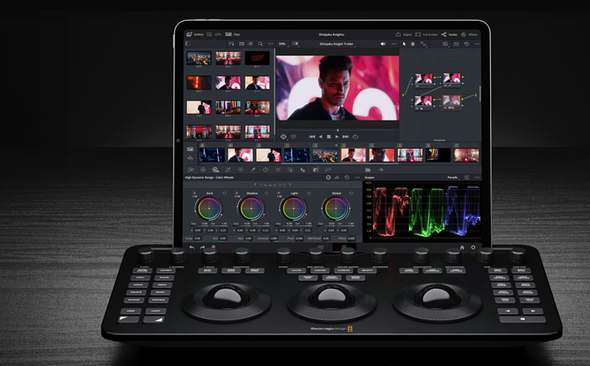This screenshot has height=366, width=590.
Task: Click center of Dark color wheel
Action: coord(209,208)
